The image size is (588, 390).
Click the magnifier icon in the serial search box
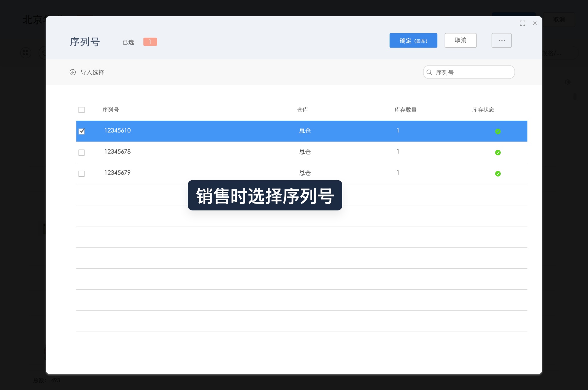[x=430, y=72]
